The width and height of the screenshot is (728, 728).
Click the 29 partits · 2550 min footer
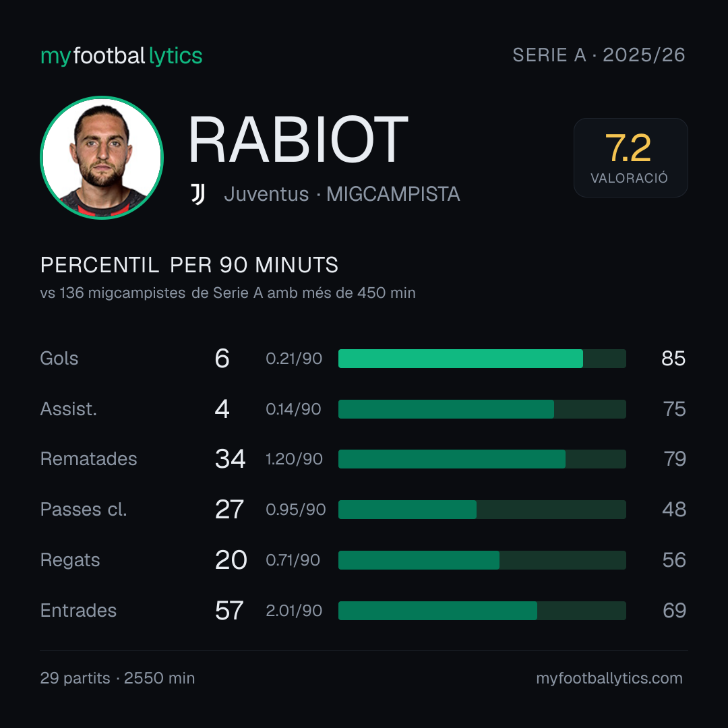pyautogui.click(x=117, y=678)
